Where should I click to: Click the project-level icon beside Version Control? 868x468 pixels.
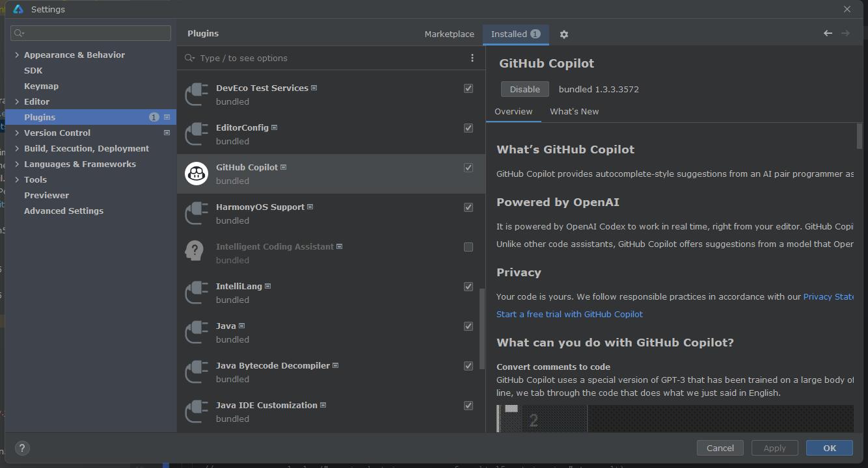tap(167, 133)
